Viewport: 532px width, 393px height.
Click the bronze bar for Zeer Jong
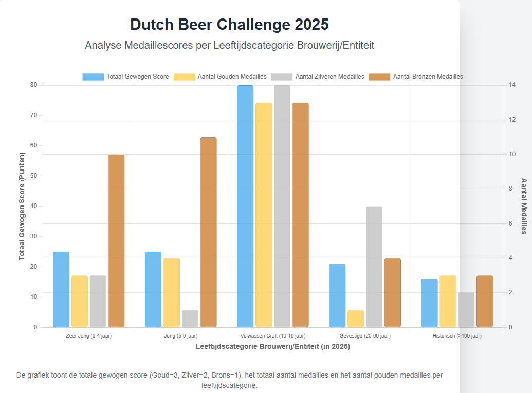116,240
